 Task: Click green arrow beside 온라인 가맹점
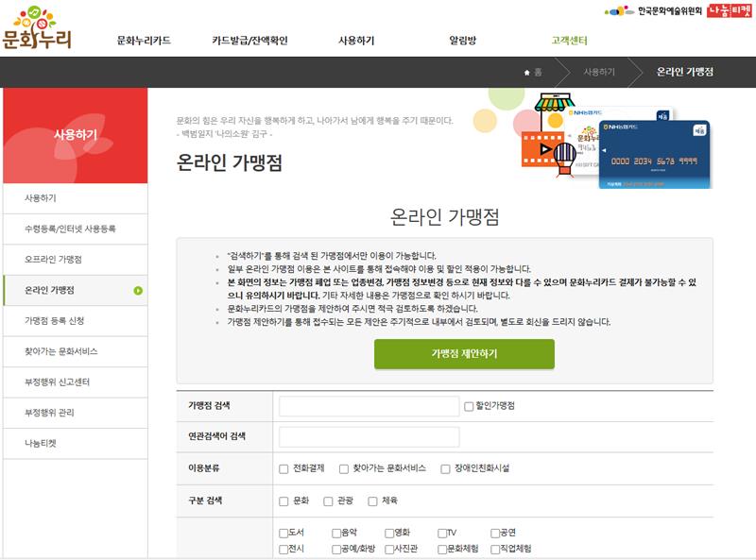(138, 290)
